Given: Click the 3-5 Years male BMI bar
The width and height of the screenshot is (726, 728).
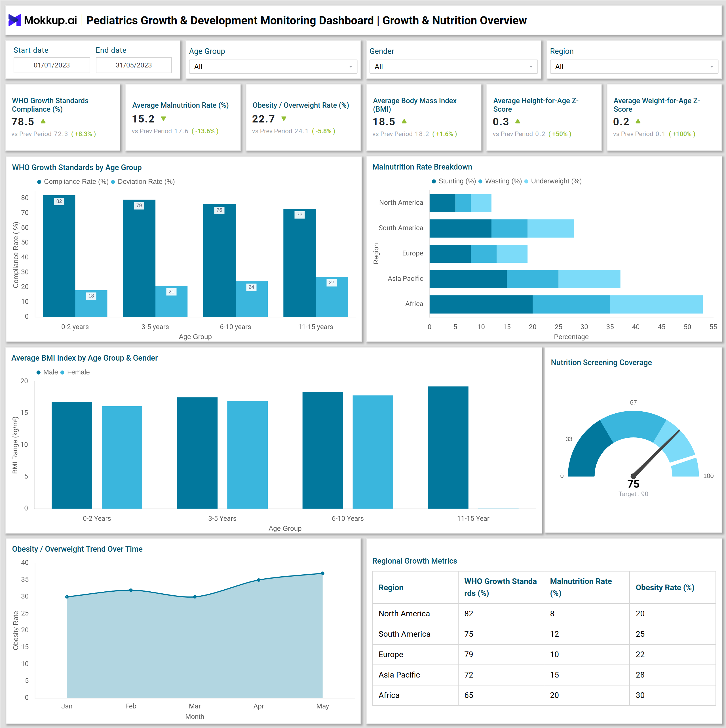Looking at the screenshot, I should (x=197, y=453).
